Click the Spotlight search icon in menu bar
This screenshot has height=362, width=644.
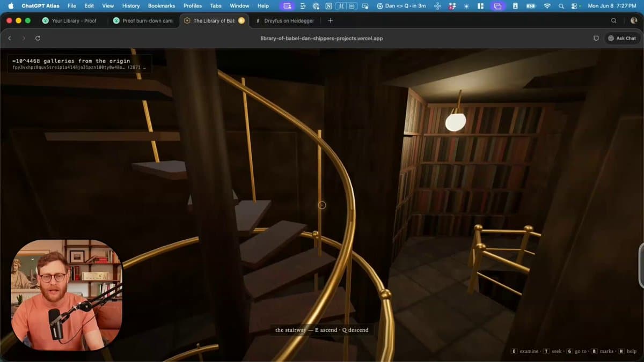pos(561,6)
